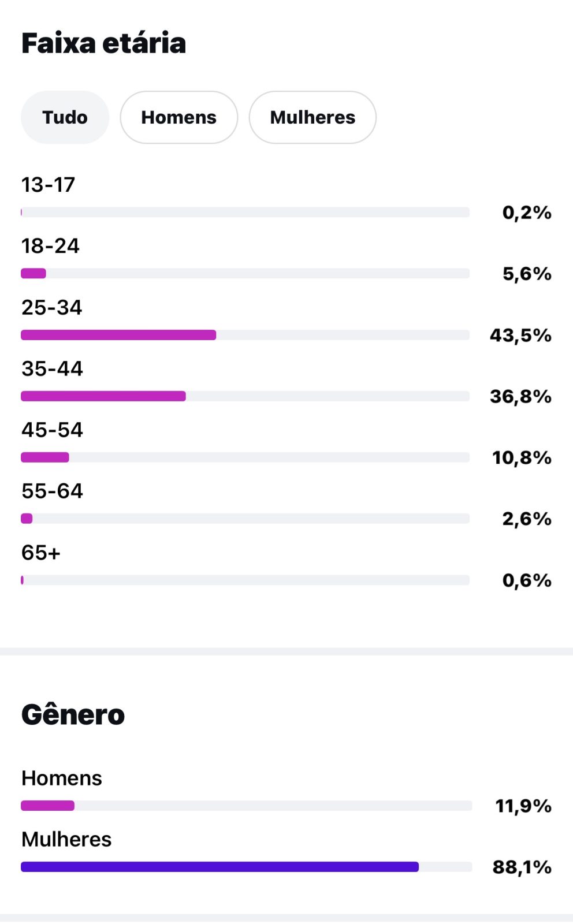Click the 18-24 age range bar
Viewport: 573px width, 924px height.
click(245, 274)
